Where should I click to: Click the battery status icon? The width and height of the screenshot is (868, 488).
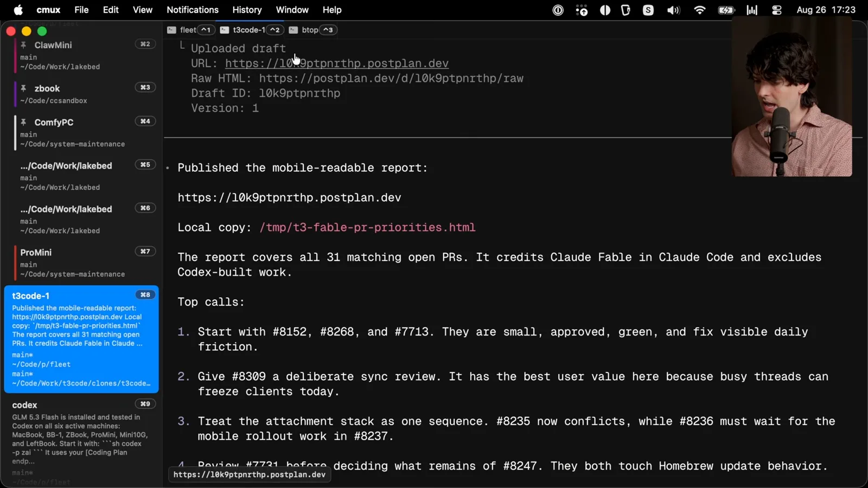(726, 10)
